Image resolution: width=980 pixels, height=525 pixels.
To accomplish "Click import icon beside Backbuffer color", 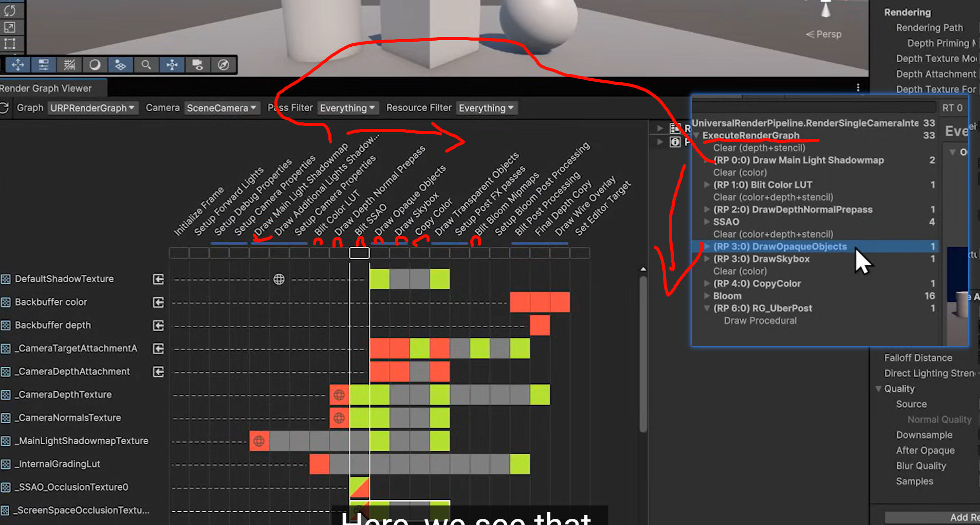I will (158, 302).
